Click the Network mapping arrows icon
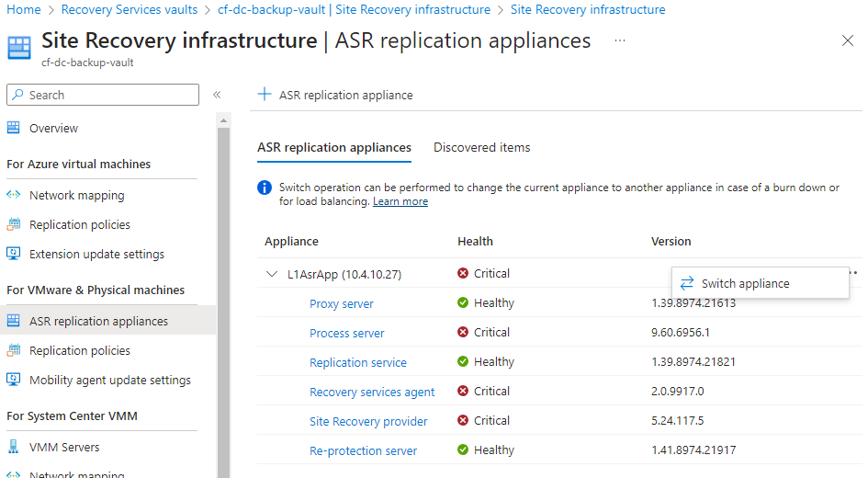The image size is (868, 478). click(13, 195)
